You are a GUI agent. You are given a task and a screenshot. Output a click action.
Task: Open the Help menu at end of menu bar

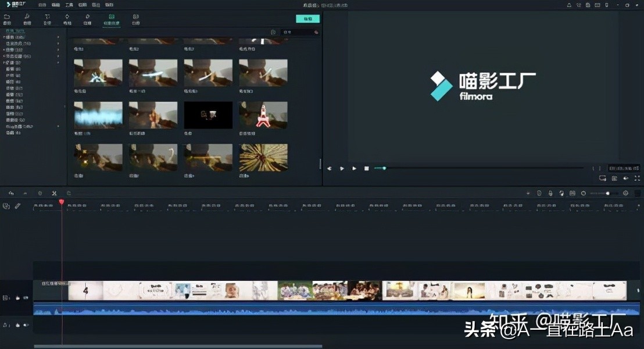click(x=109, y=5)
